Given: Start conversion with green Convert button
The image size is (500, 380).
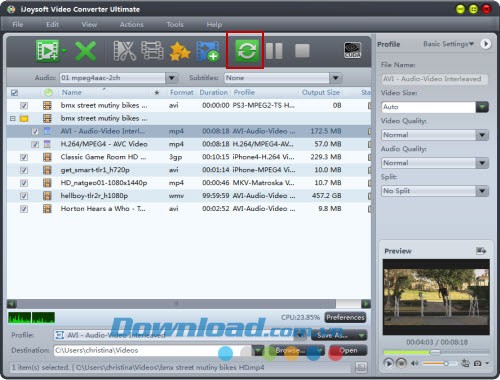Looking at the screenshot, I should (x=247, y=51).
